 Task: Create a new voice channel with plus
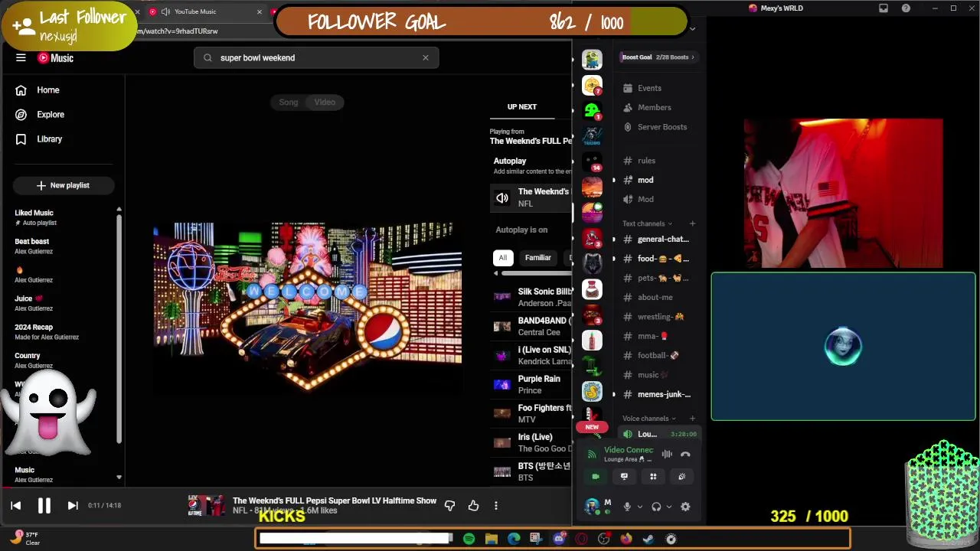(x=692, y=419)
